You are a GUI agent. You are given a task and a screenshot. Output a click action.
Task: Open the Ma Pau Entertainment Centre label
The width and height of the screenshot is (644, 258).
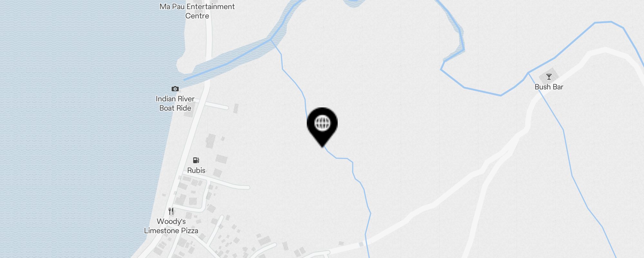197,11
